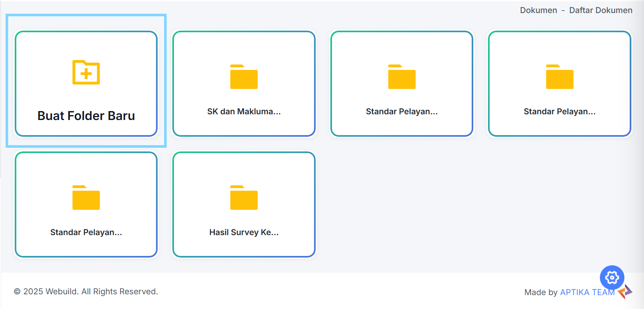This screenshot has height=309, width=644.
Task: Visit the APTIKA TEAM link
Action: point(587,292)
